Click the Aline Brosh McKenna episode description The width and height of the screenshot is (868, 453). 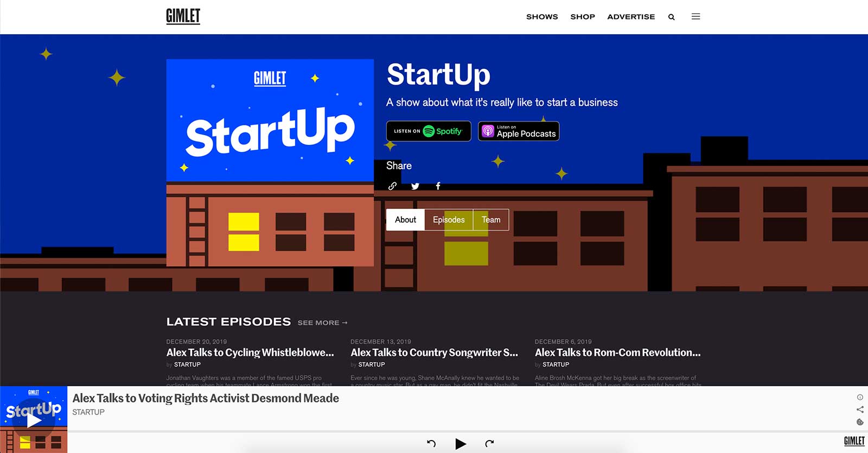[x=618, y=381]
